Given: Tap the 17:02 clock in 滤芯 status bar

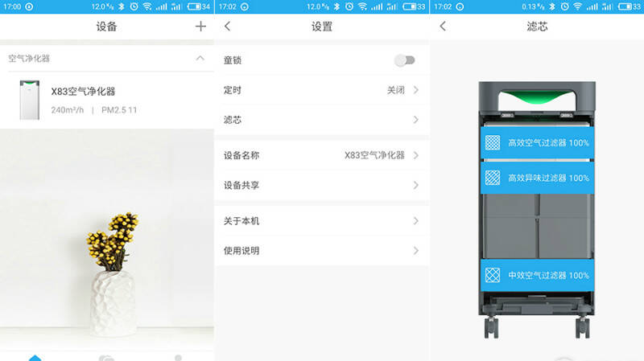Looking at the screenshot, I should click(443, 6).
